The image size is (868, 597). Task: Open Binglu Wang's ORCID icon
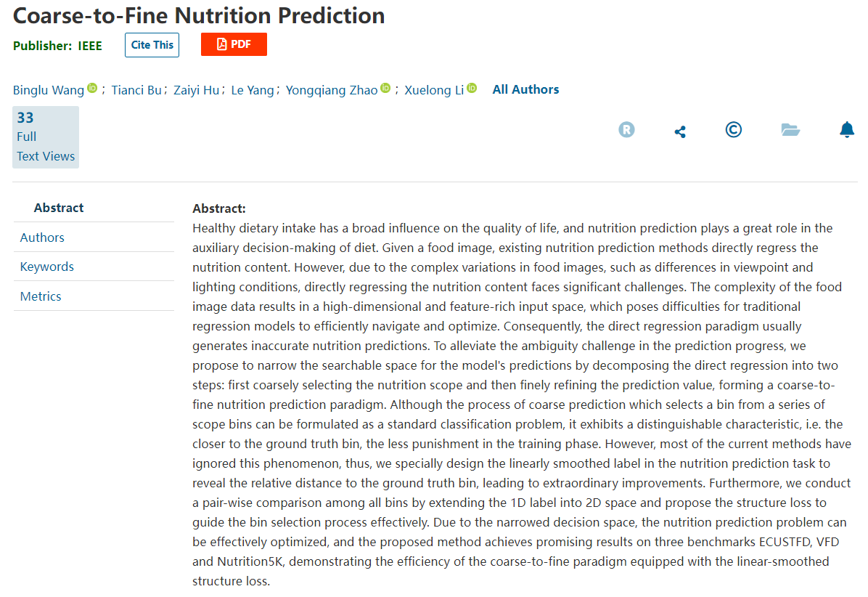click(92, 88)
